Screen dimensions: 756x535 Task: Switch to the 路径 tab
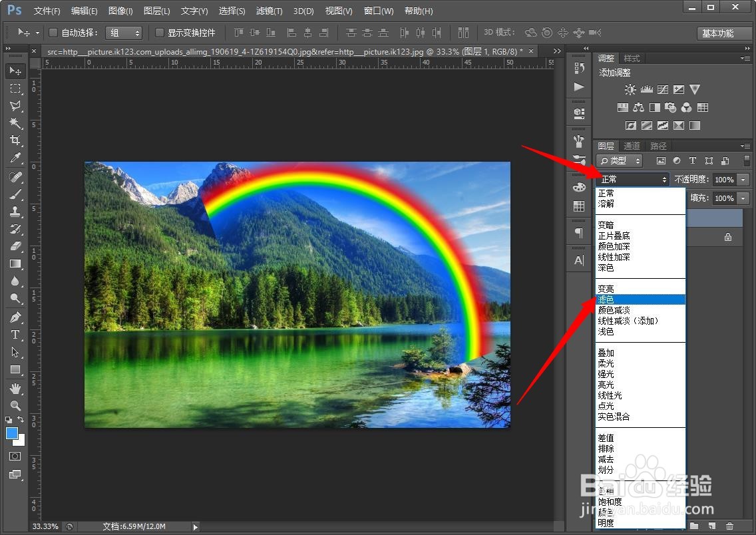point(658,146)
